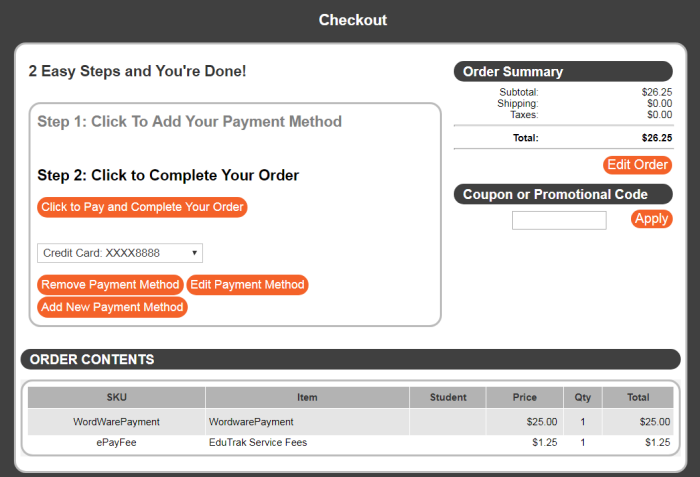Select the EduTrak Service Fees item
The image size is (700, 477).
click(258, 442)
